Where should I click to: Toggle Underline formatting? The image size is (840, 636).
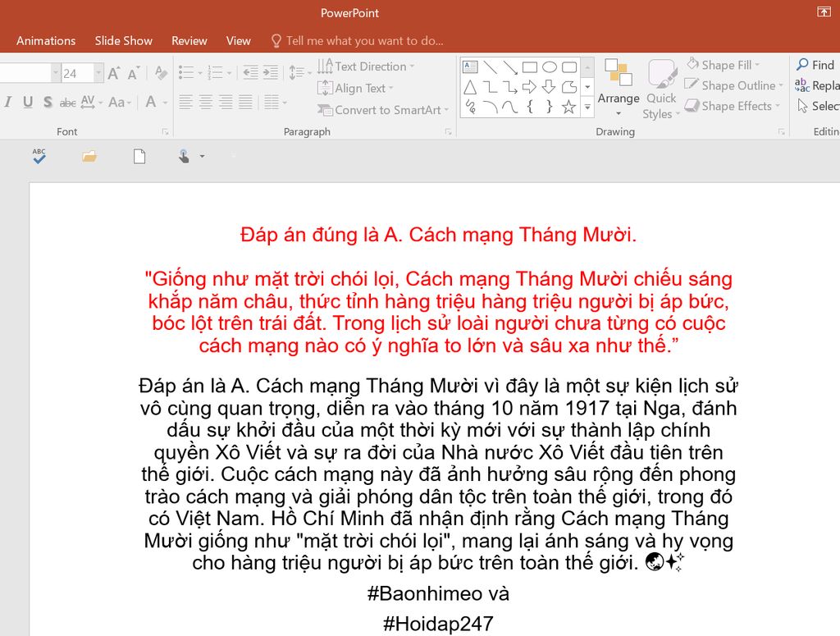coord(28,102)
